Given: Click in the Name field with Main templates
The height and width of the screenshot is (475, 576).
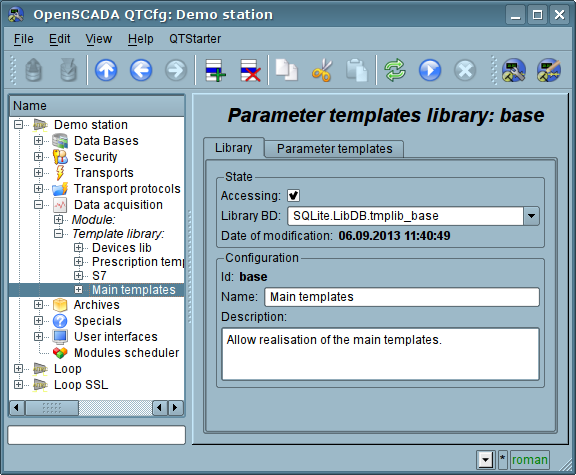Looking at the screenshot, I should 402,297.
